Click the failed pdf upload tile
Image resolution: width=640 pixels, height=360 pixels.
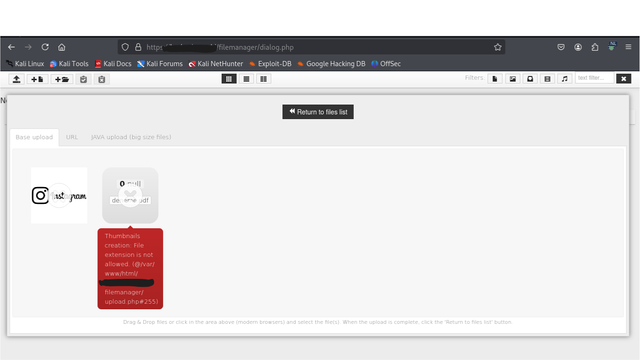130,195
